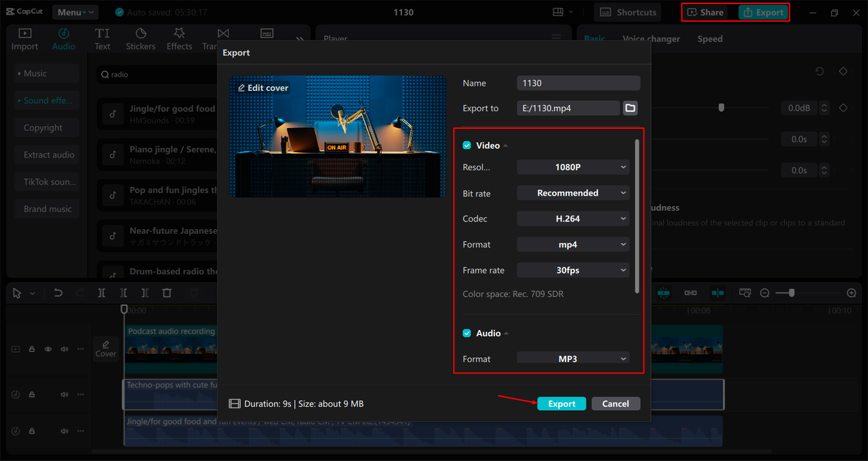Uncheck the Audio export checkbox
Image resolution: width=868 pixels, height=461 pixels.
tap(467, 333)
